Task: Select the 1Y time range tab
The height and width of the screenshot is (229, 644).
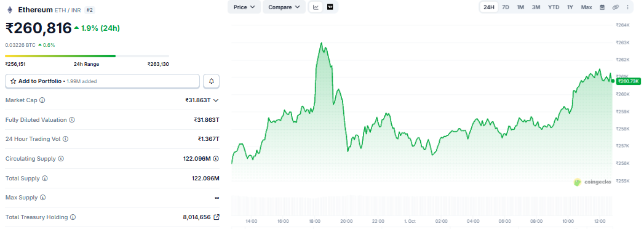Action: click(570, 7)
